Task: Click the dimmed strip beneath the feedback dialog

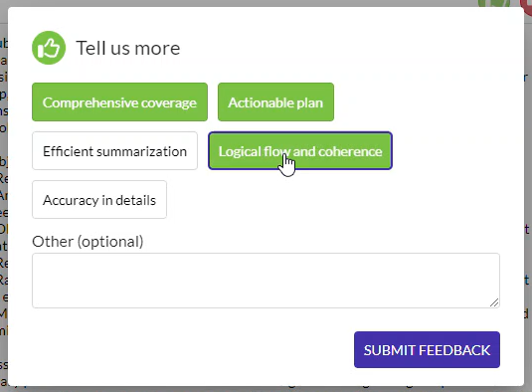Action: pyautogui.click(x=266, y=389)
